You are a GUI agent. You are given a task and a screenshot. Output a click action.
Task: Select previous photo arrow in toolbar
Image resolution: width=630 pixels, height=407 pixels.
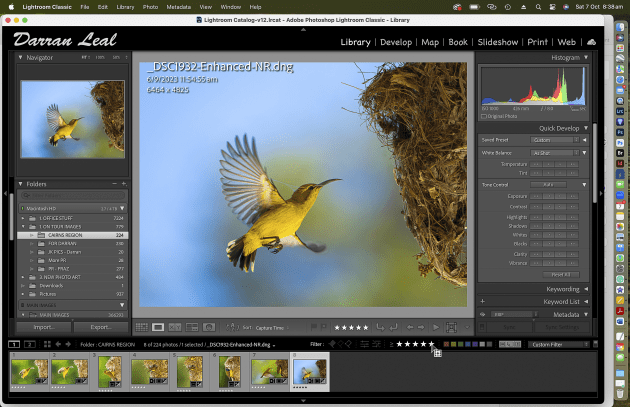click(x=410, y=327)
